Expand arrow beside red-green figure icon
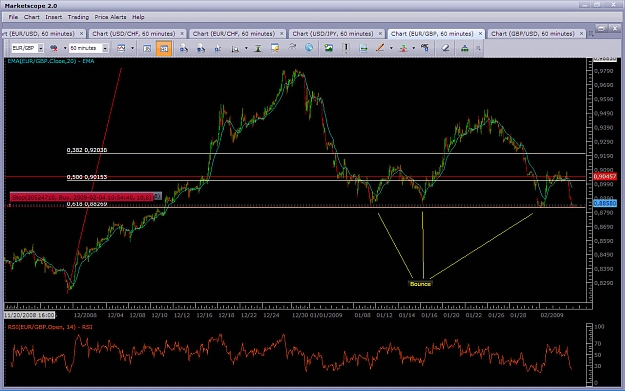 [414, 48]
